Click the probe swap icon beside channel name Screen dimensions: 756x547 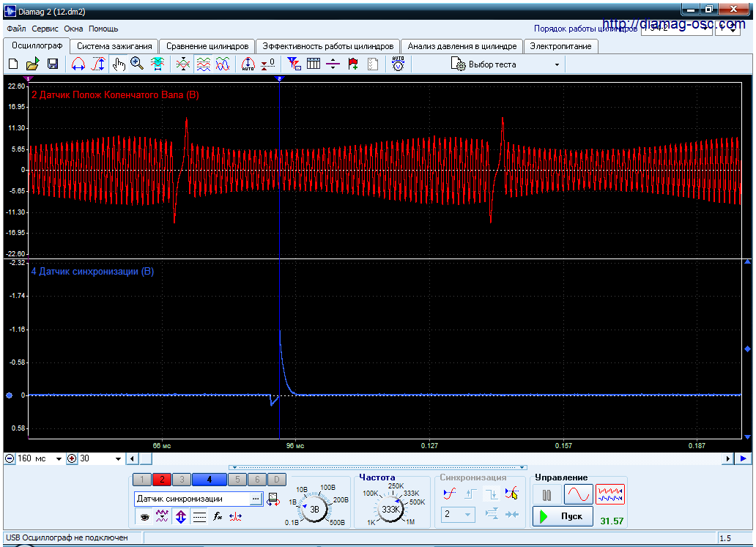[273, 499]
